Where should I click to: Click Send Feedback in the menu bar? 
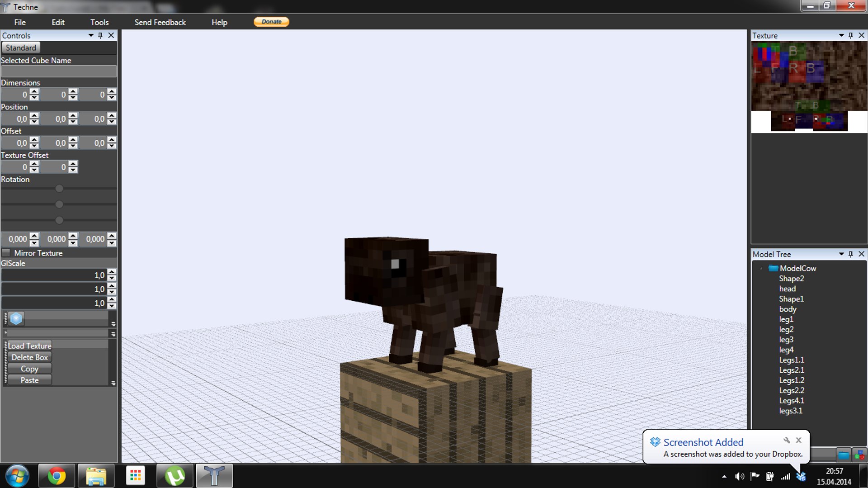pyautogui.click(x=160, y=22)
